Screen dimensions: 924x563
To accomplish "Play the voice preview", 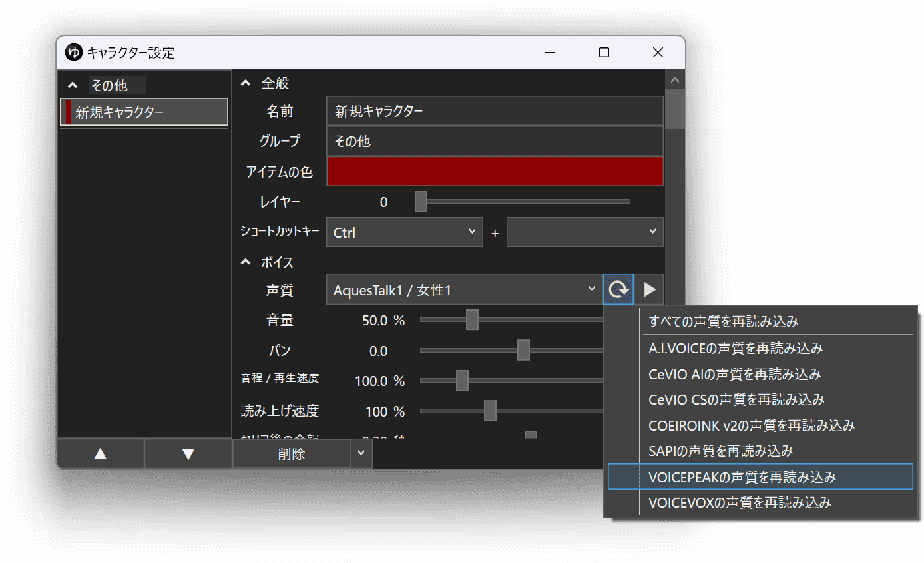I will tap(648, 289).
